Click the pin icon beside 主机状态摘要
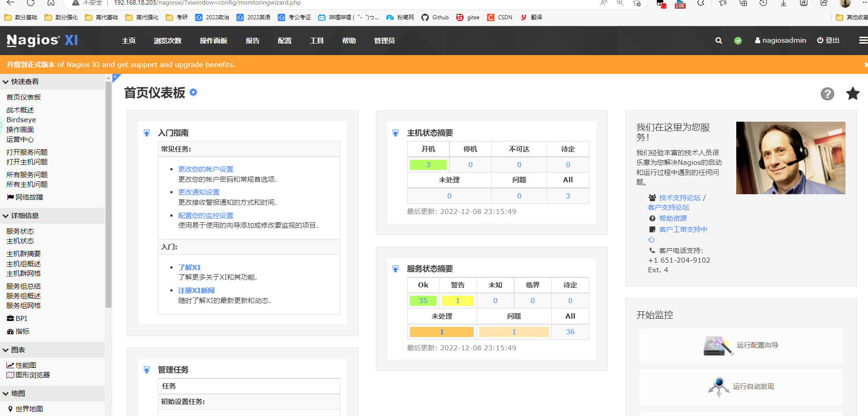 pyautogui.click(x=395, y=133)
